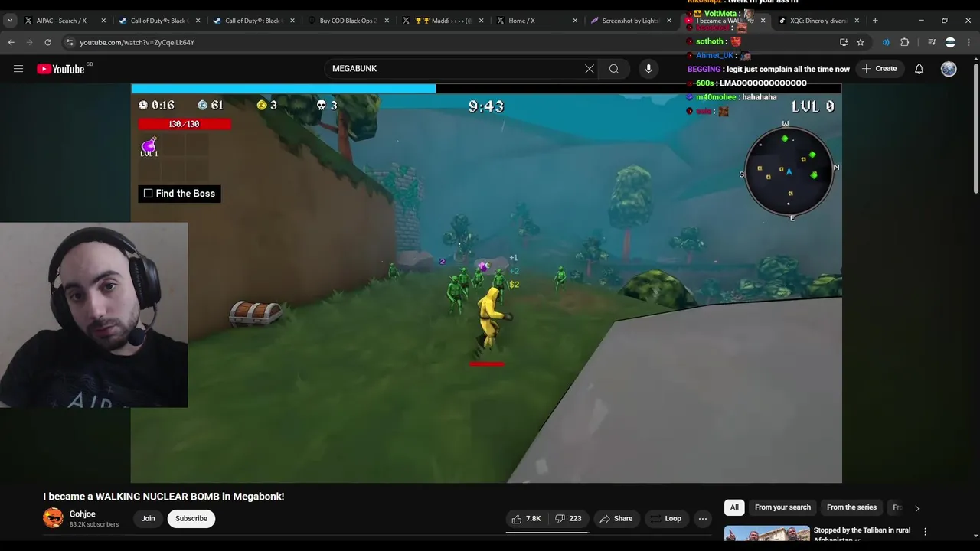Select From the series chip
Image resolution: width=980 pixels, height=551 pixels.
point(851,507)
